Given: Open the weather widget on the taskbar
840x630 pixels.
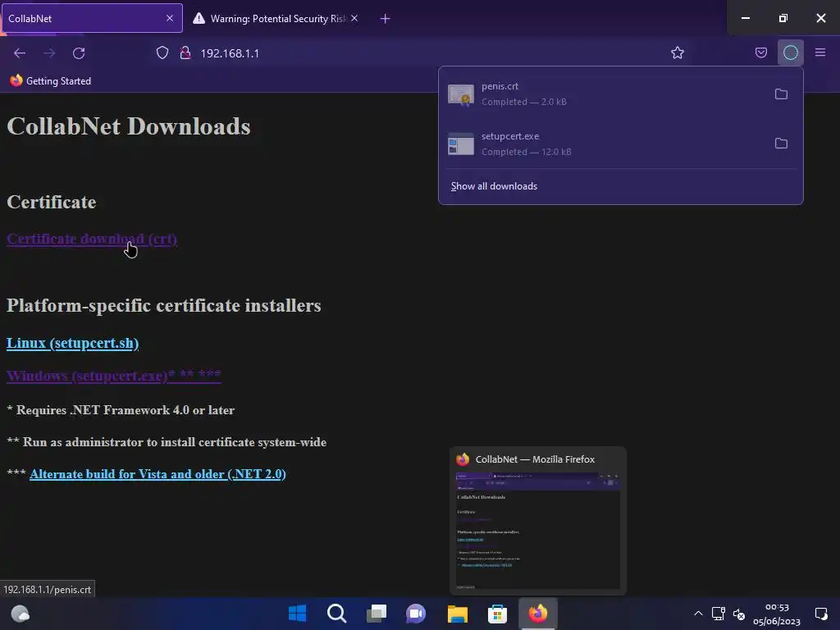Looking at the screenshot, I should point(21,614).
